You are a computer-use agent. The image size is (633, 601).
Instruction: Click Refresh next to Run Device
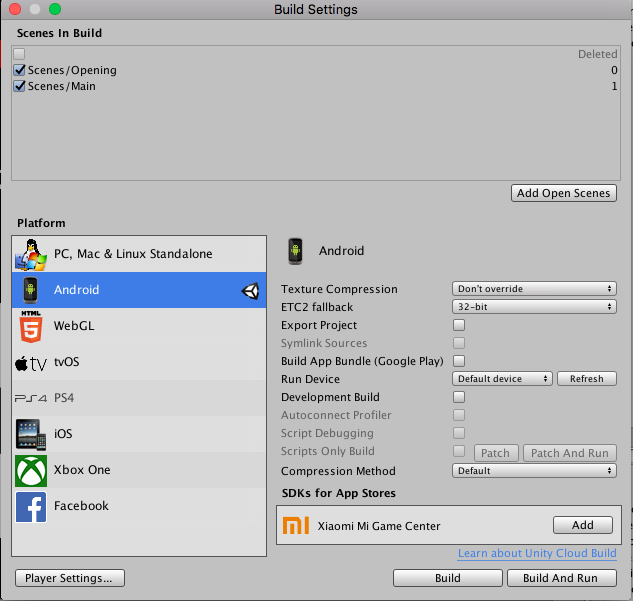pos(587,379)
